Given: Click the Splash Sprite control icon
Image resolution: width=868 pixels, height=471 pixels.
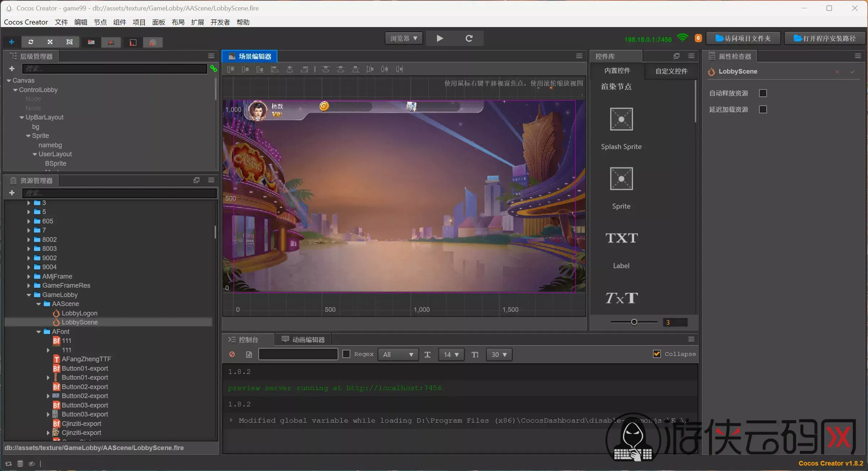Looking at the screenshot, I should 621,119.
